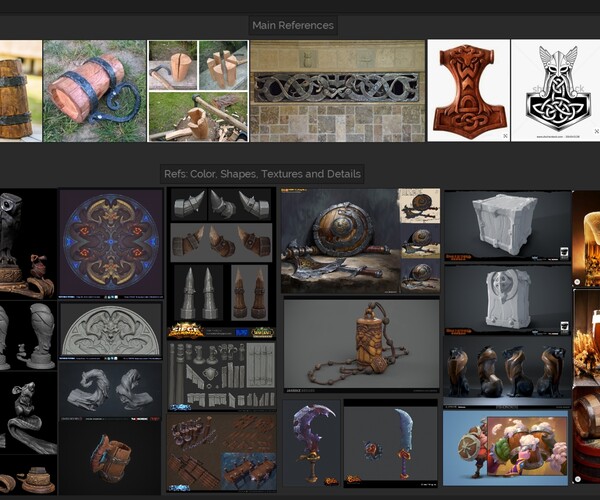Viewport: 600px width, 500px height.
Task: Pick the black-and-white Viking helmet Mjolnir graphic
Action: pyautogui.click(x=556, y=90)
